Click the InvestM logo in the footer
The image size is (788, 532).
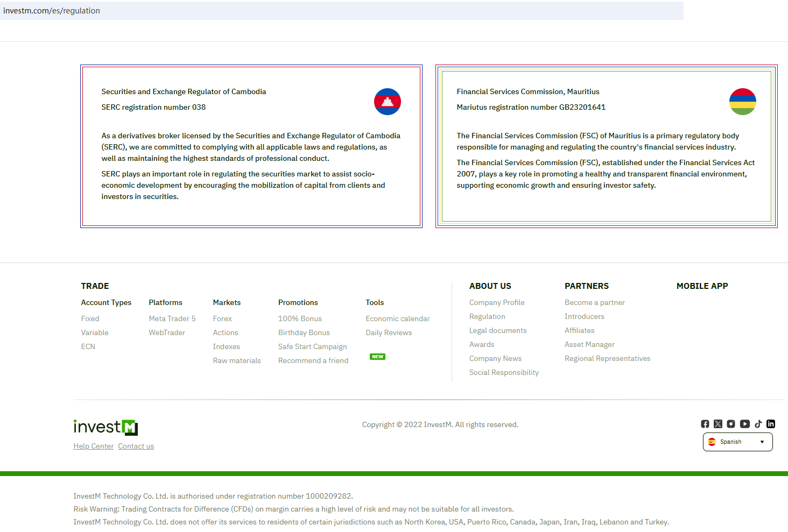click(x=106, y=427)
